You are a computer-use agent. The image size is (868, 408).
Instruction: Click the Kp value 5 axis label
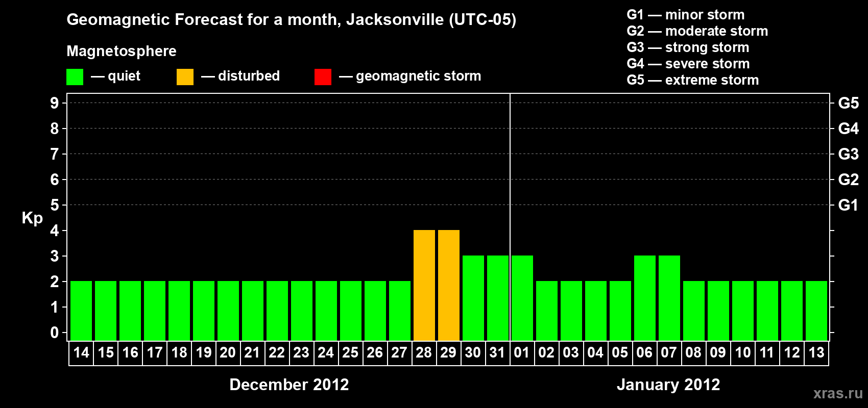coord(55,205)
